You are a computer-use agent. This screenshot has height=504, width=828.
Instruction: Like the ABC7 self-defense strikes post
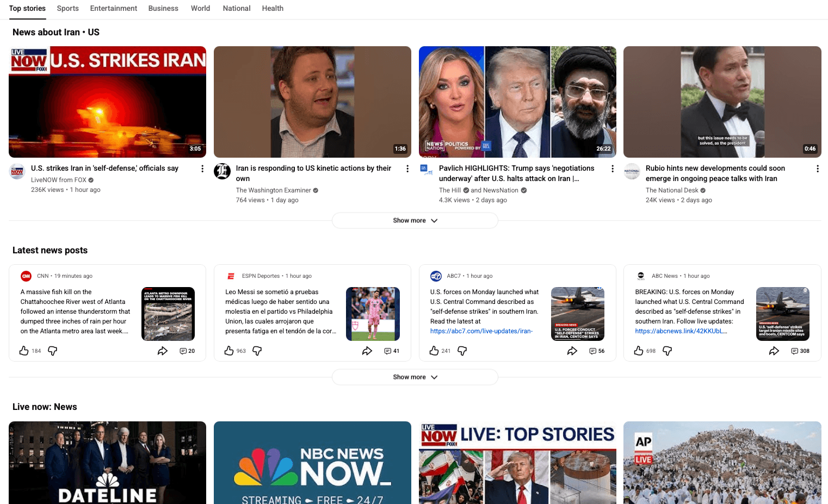434,351
